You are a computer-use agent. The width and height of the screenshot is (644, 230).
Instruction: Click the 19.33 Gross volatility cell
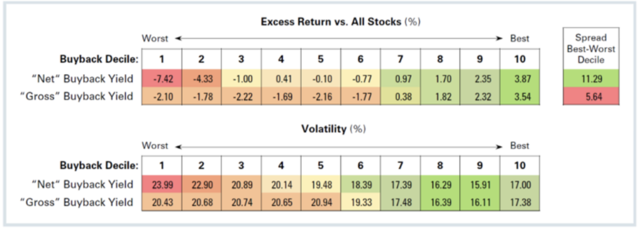[x=361, y=202]
